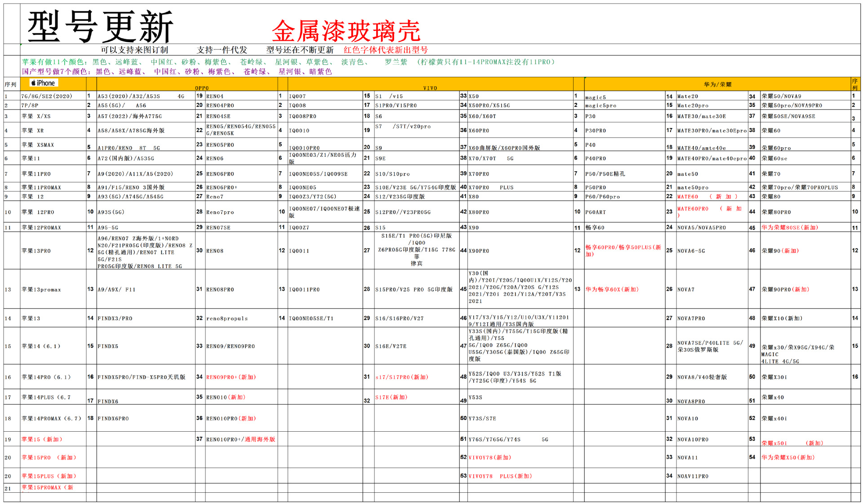Click the 苹果 XSMAX cell

click(x=38, y=145)
